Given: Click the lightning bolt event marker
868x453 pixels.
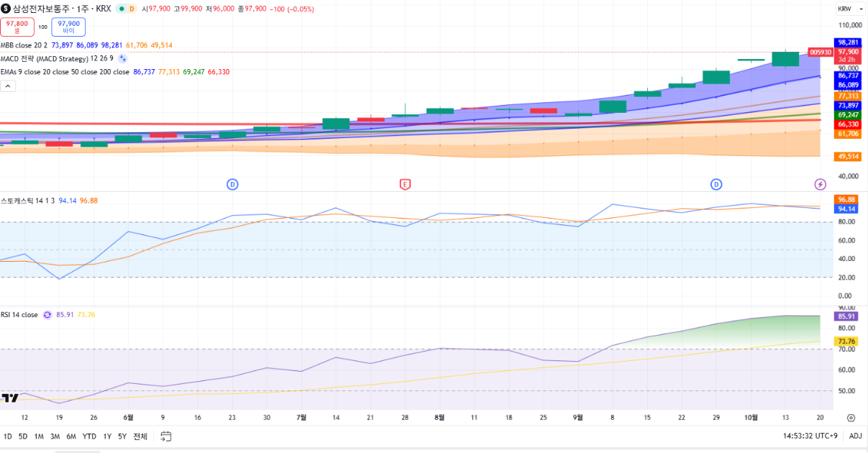Looking at the screenshot, I should point(820,184).
